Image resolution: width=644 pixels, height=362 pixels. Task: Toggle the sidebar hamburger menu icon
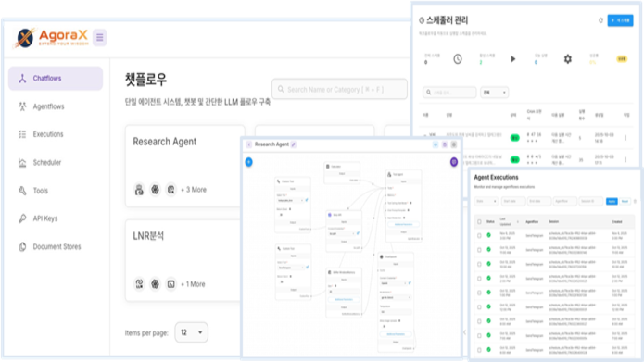click(x=99, y=38)
